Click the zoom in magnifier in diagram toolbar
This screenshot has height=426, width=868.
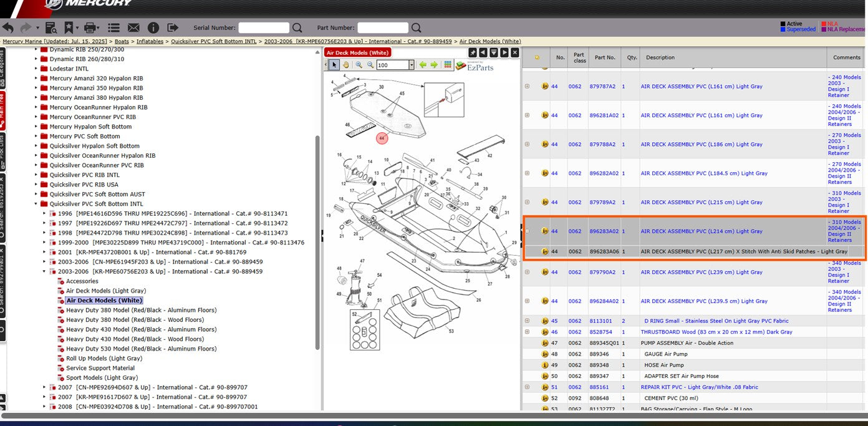click(359, 65)
